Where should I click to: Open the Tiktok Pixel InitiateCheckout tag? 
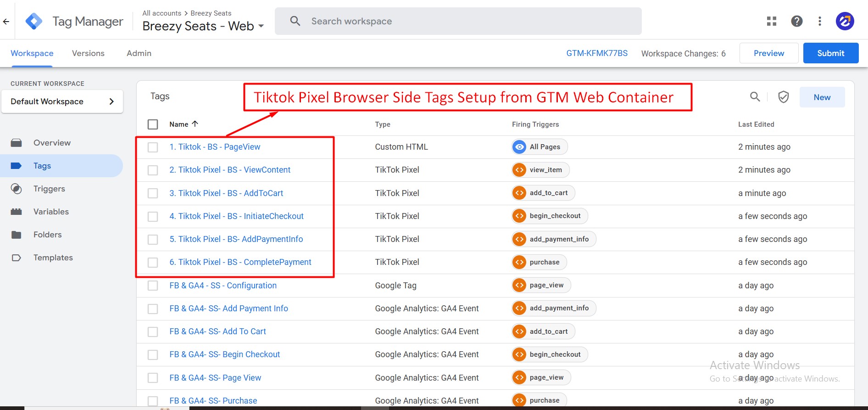coord(236,216)
